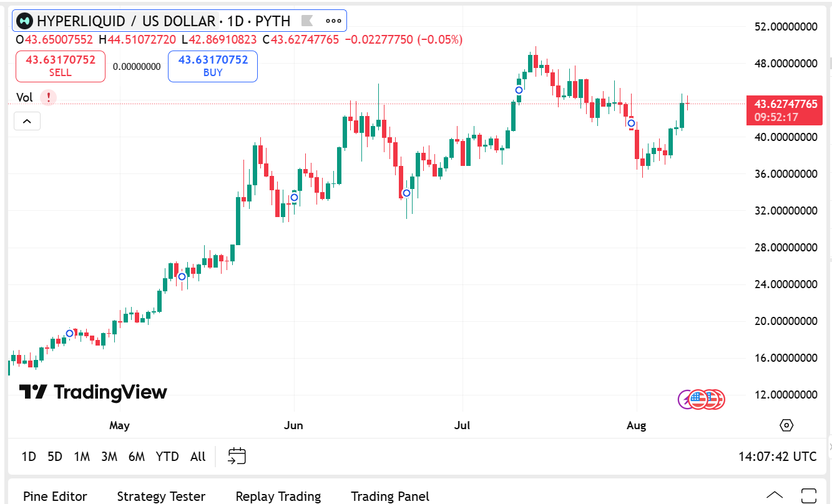Image resolution: width=832 pixels, height=504 pixels.
Task: Open the Pine Editor tab
Action: [55, 497]
